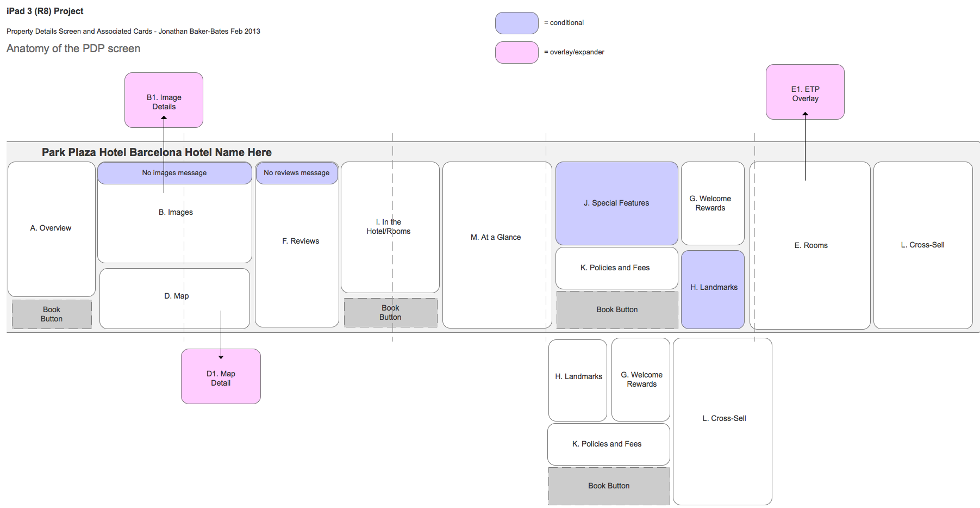Click the Park Plaza Hotel Barcelona title
The image size is (980, 508).
point(157,152)
